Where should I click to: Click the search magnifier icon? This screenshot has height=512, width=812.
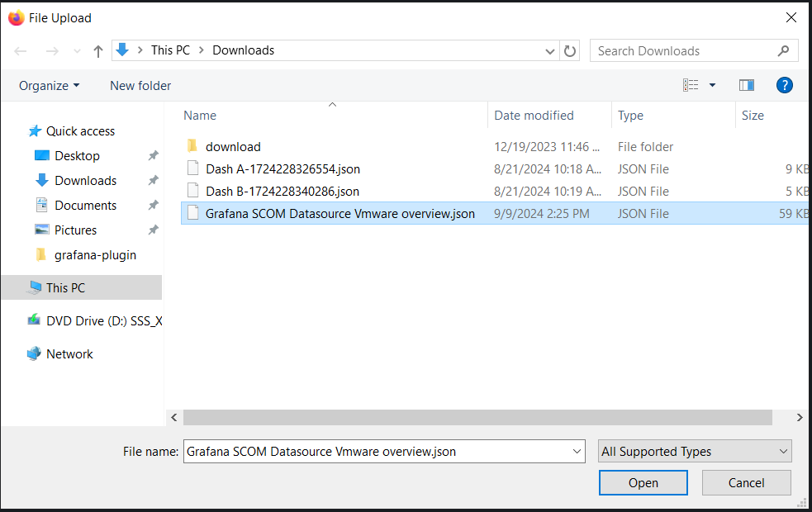tap(783, 51)
